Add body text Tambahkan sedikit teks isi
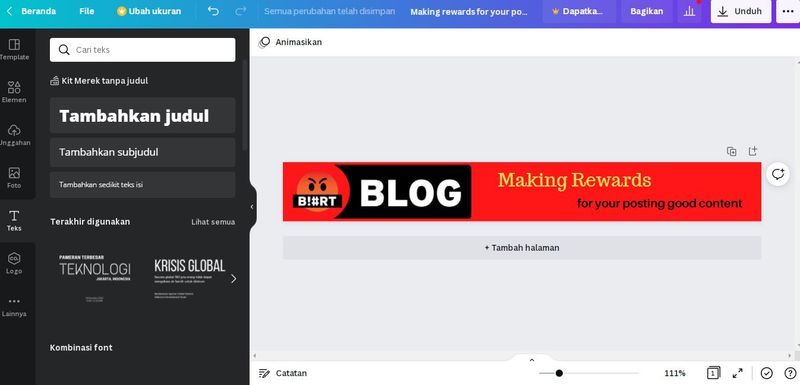Screen dimensions: 800x385 point(142,185)
